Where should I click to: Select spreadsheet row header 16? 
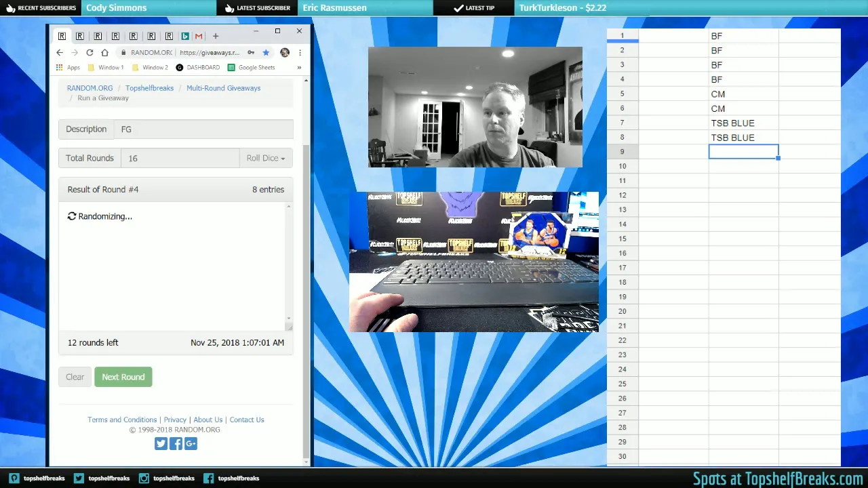click(623, 253)
